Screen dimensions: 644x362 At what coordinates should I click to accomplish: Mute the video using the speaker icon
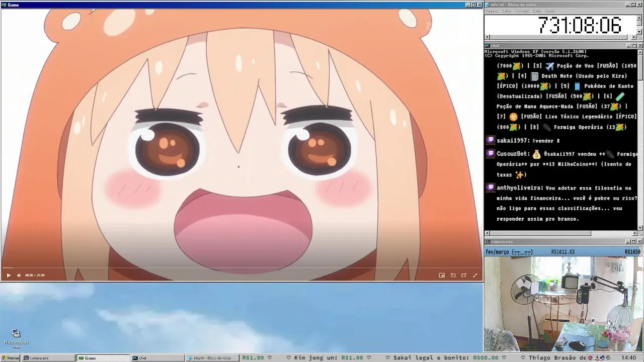(x=19, y=275)
